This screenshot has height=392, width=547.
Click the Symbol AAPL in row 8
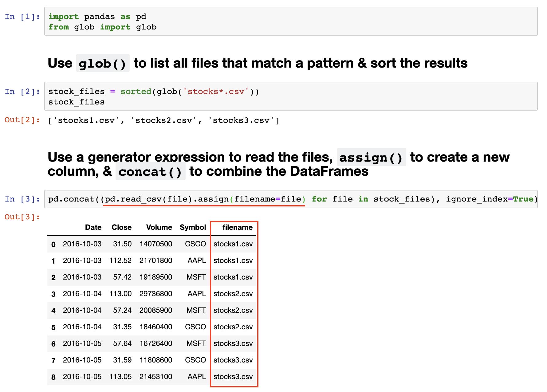click(197, 377)
